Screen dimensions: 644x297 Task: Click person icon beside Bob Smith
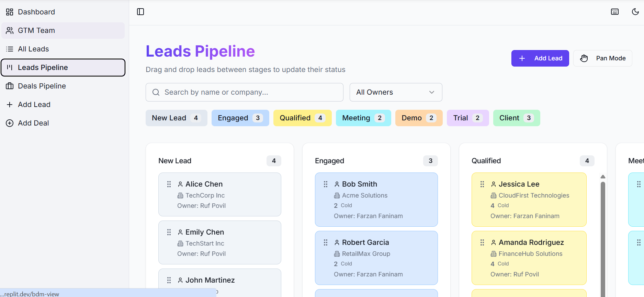(x=337, y=184)
